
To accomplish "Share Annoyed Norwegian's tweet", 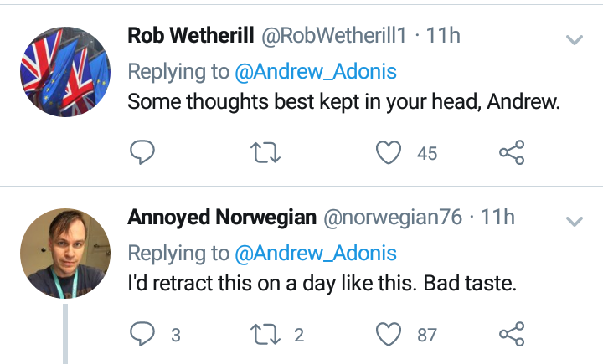I will (512, 334).
